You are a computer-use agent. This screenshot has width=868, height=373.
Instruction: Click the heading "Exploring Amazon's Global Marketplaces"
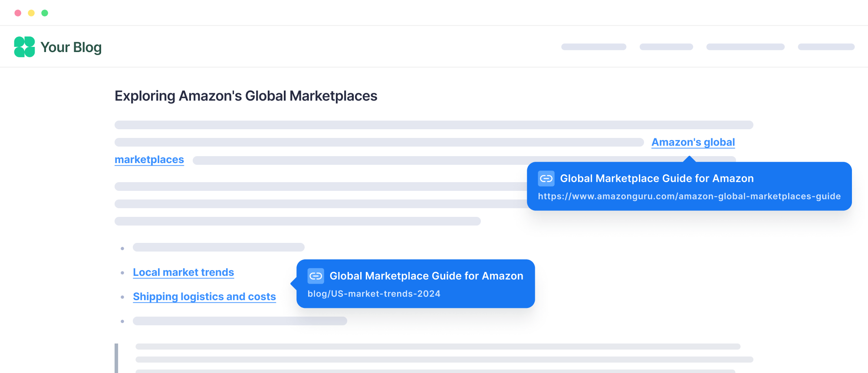tap(246, 96)
